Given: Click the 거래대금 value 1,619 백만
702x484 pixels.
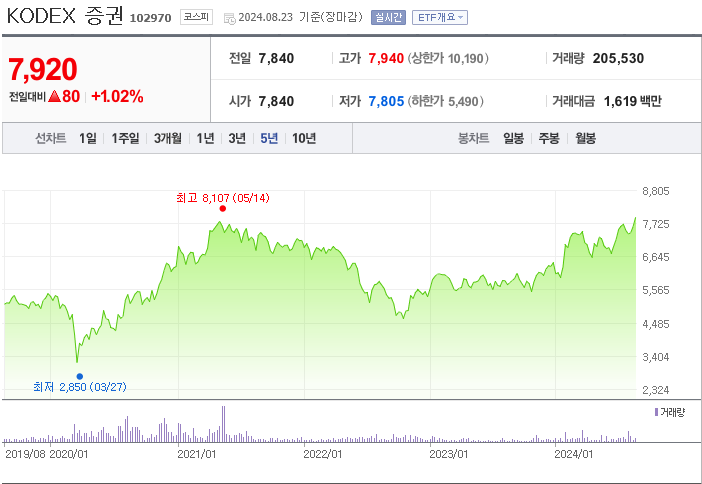Looking at the screenshot, I should pyautogui.click(x=633, y=101).
